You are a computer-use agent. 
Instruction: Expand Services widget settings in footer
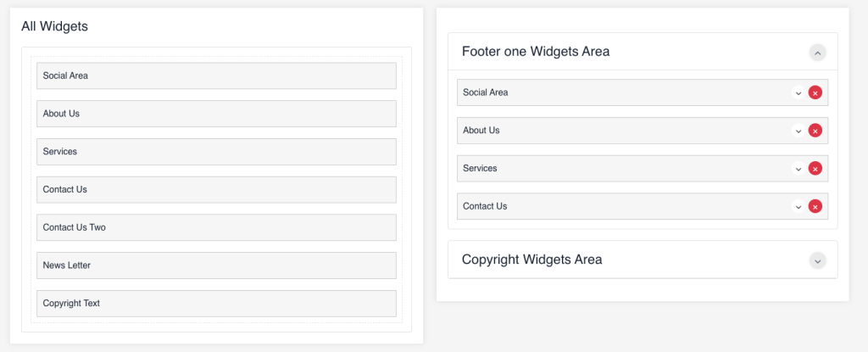pyautogui.click(x=798, y=169)
